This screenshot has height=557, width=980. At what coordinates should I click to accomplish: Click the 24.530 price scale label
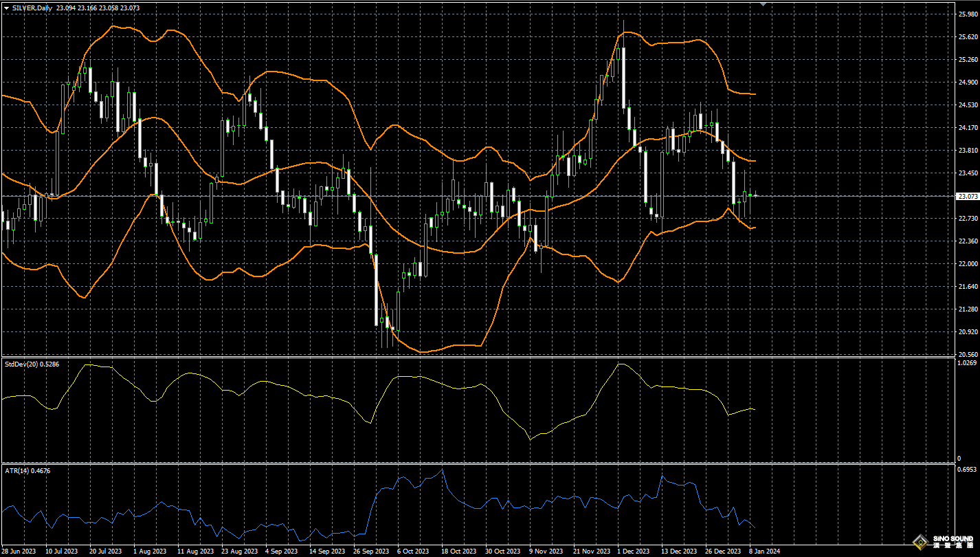coord(967,105)
